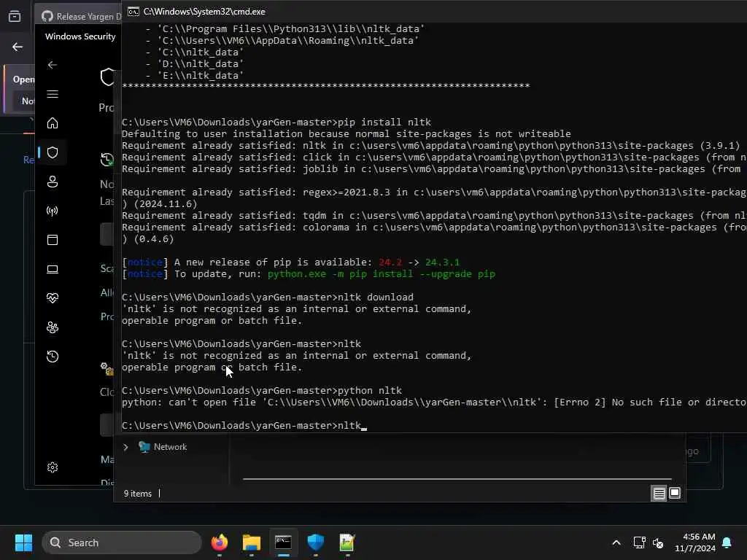Launch Firefox from taskbar
This screenshot has width=747, height=560.
coord(220,542)
